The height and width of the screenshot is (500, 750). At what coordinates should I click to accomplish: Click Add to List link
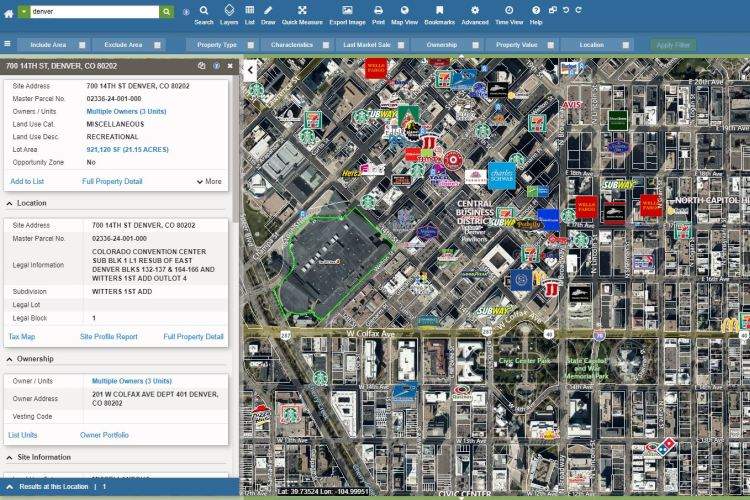[27, 181]
